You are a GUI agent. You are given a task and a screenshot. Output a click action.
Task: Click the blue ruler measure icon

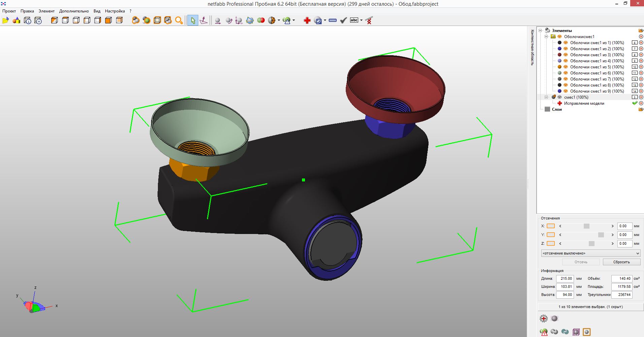tap(333, 21)
